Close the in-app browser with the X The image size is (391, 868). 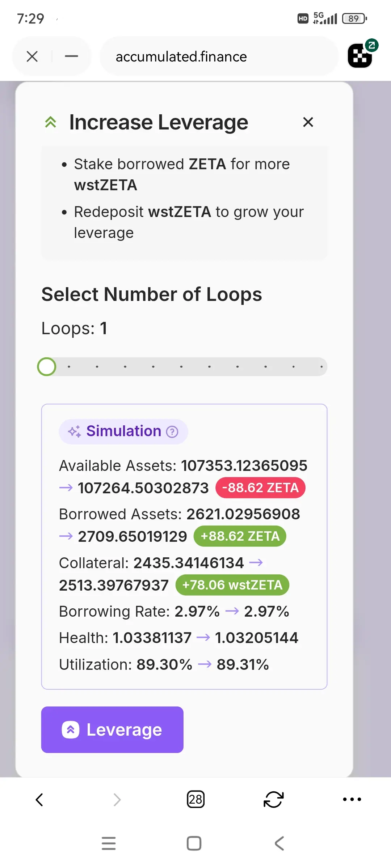pyautogui.click(x=32, y=56)
